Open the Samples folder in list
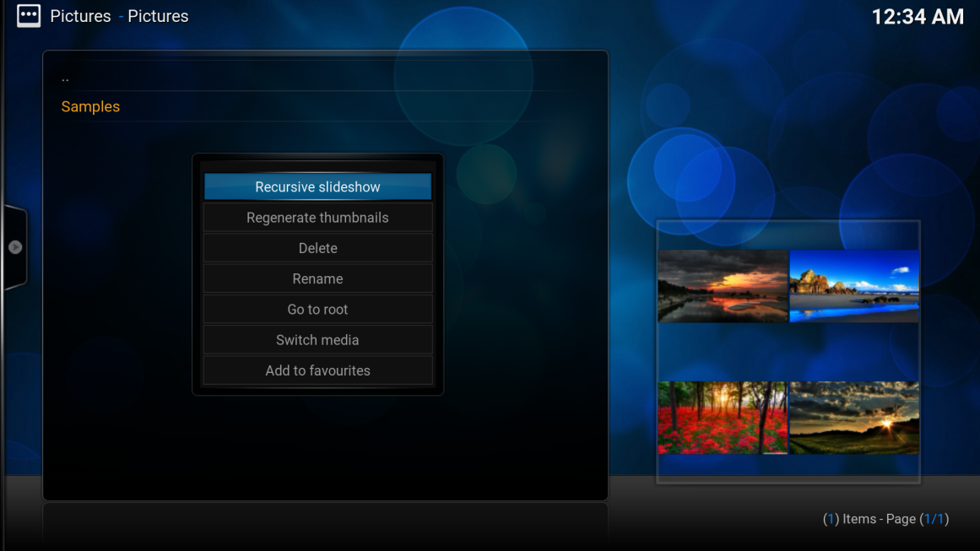Viewport: 980px width, 551px height. pyautogui.click(x=325, y=106)
